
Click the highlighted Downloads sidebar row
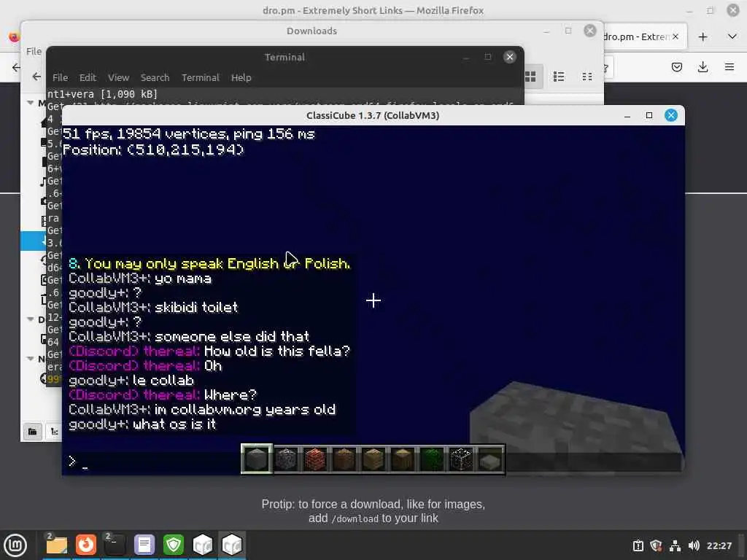[x=33, y=241]
